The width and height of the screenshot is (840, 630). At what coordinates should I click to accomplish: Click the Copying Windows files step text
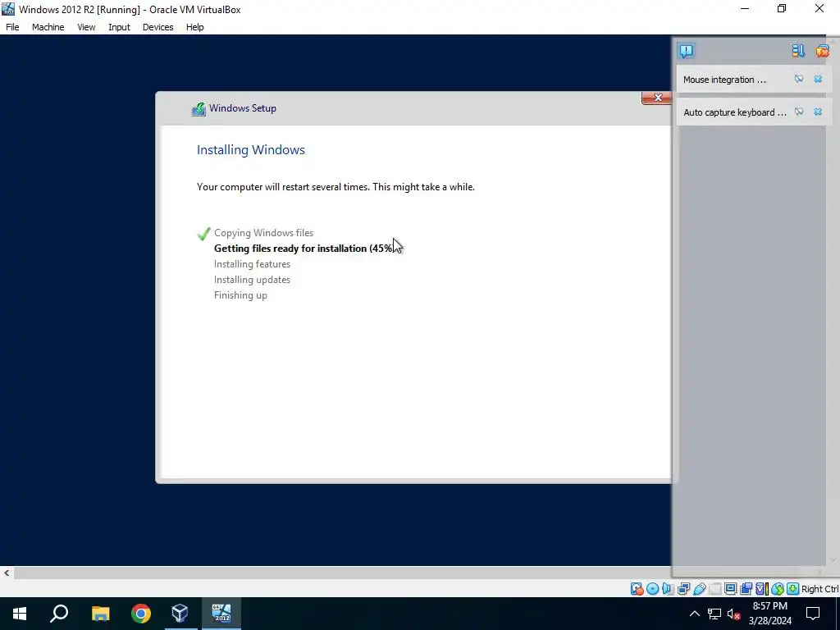coord(263,233)
